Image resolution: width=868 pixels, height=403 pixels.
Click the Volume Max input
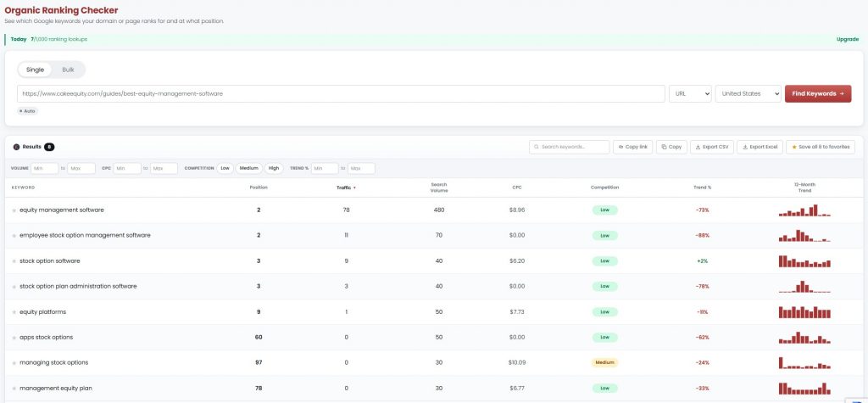pyautogui.click(x=81, y=168)
